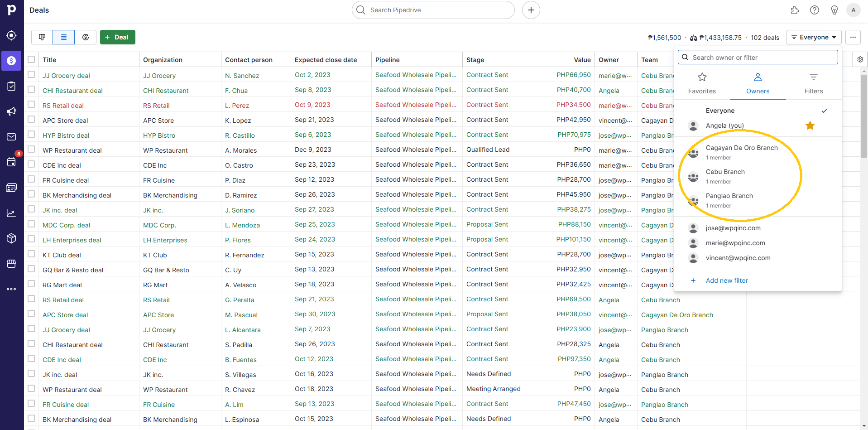
Task: Check the HYP Bistro deal row
Action: point(31,134)
